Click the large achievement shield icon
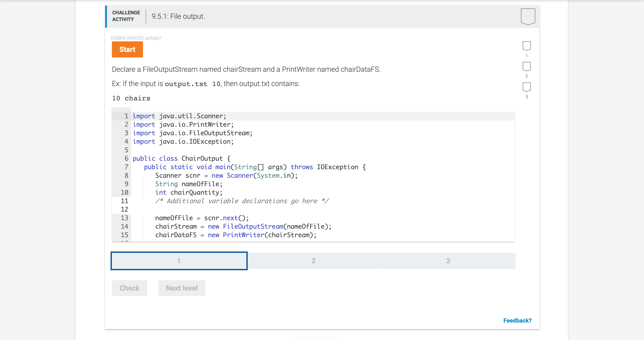The image size is (644, 340). click(x=527, y=17)
